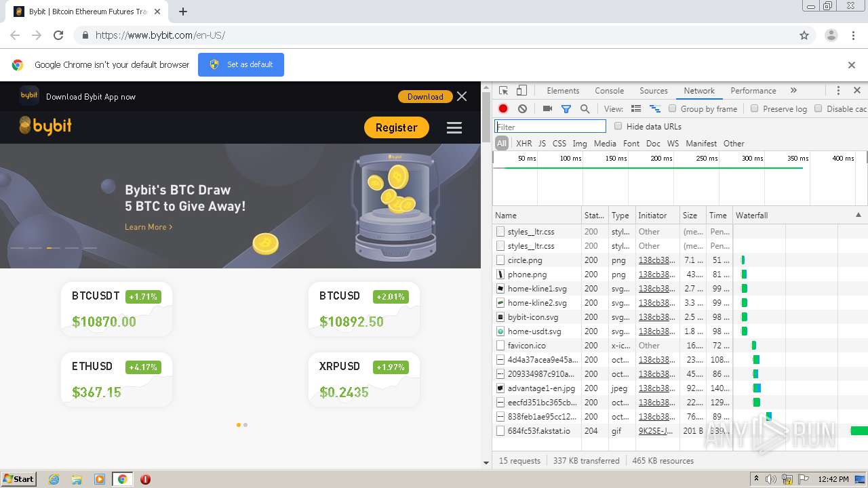868x488 pixels.
Task: Toggle the Disable cache checkbox
Action: point(818,108)
